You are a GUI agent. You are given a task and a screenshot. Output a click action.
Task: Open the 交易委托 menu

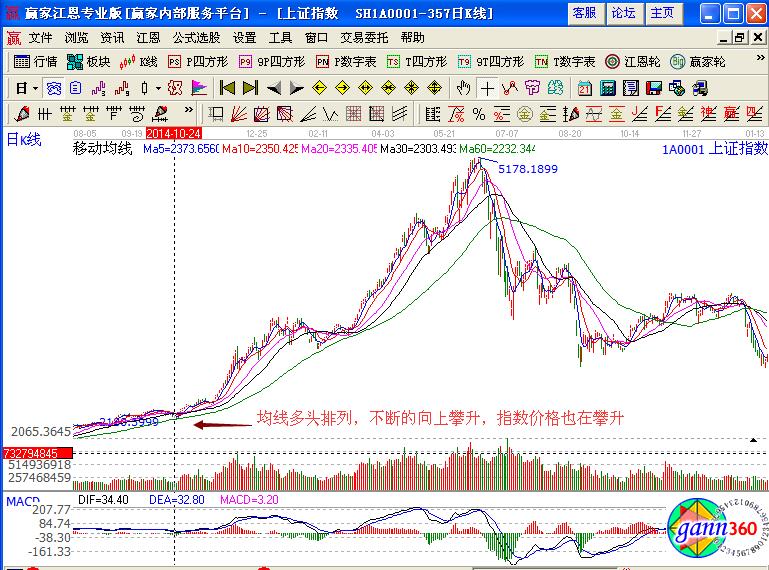tap(365, 37)
